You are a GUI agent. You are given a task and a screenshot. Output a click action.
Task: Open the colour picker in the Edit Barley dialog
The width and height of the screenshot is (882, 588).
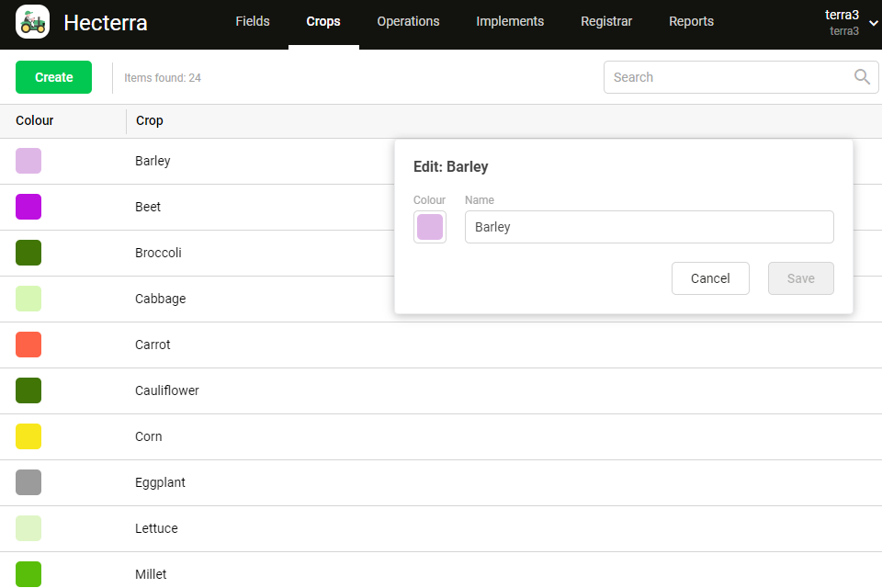click(430, 227)
